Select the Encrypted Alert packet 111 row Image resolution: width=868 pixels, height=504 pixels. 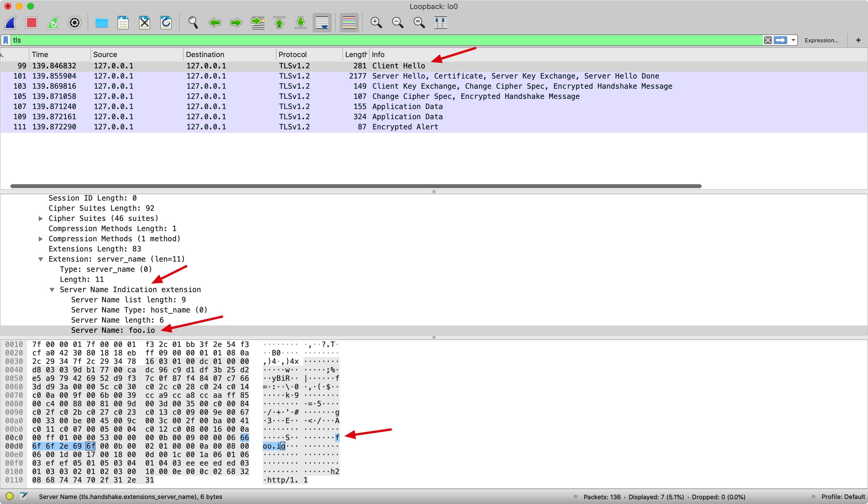point(405,127)
